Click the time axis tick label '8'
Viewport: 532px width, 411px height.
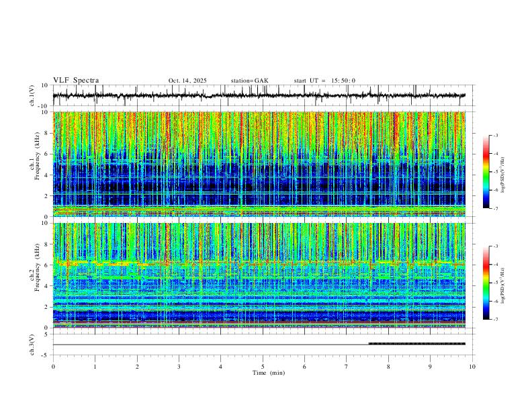(x=388, y=367)
